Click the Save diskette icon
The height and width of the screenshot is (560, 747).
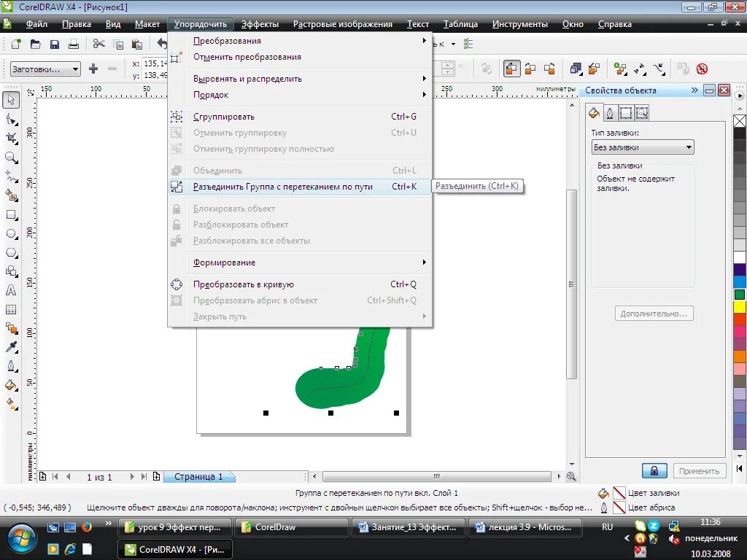pyautogui.click(x=54, y=44)
